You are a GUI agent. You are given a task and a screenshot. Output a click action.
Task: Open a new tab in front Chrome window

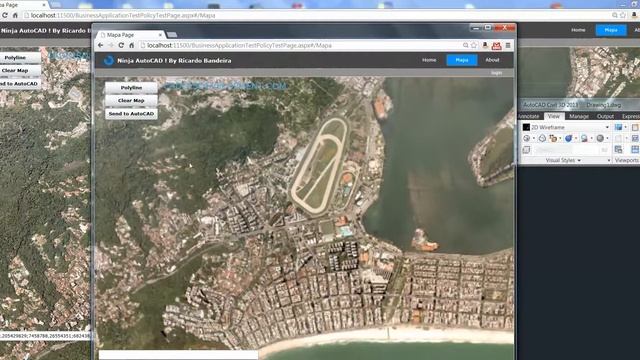pyautogui.click(x=172, y=35)
